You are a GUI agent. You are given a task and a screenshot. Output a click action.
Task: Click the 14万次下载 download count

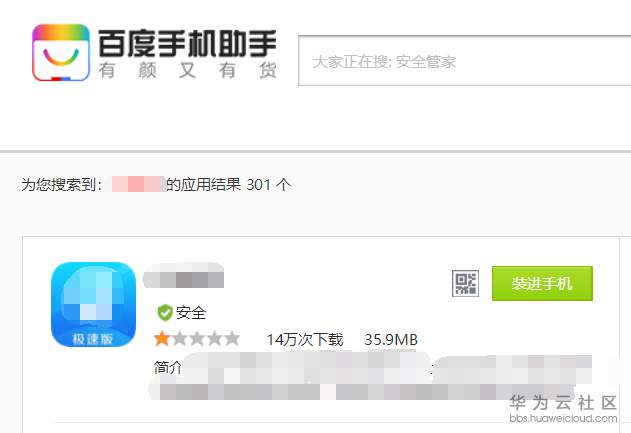[x=305, y=340]
